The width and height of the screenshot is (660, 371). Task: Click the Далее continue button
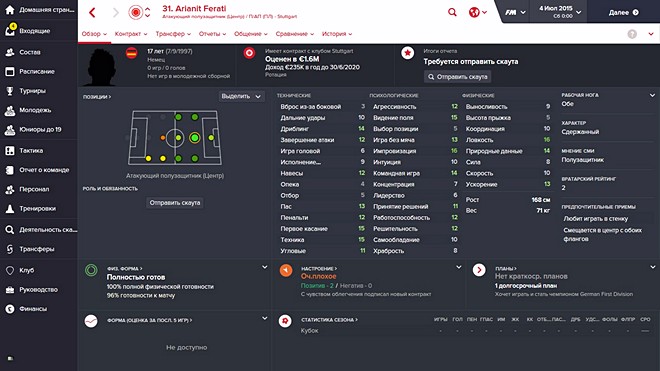click(623, 12)
